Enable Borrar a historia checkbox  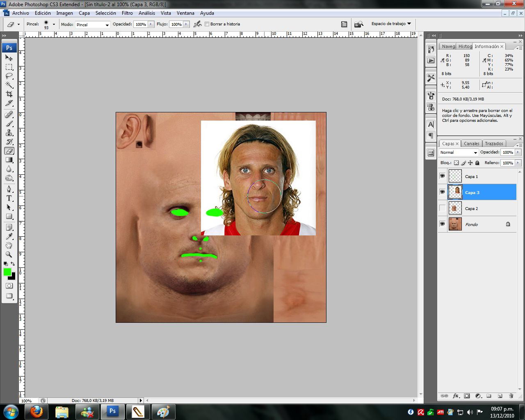click(x=207, y=24)
